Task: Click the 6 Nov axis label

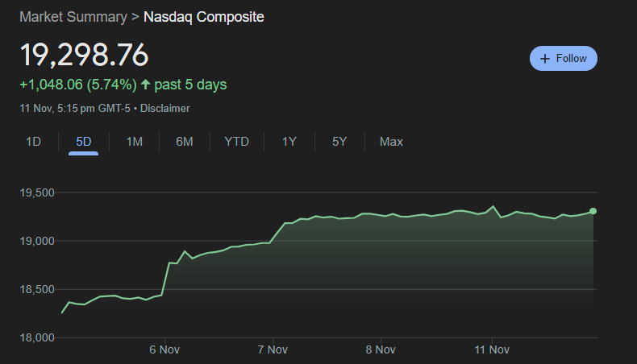Action: [x=164, y=350]
